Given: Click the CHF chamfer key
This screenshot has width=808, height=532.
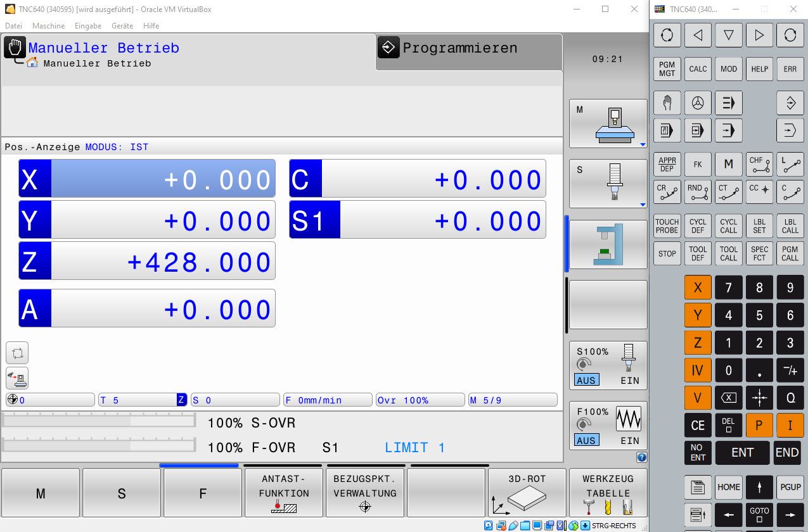Looking at the screenshot, I should 759,164.
